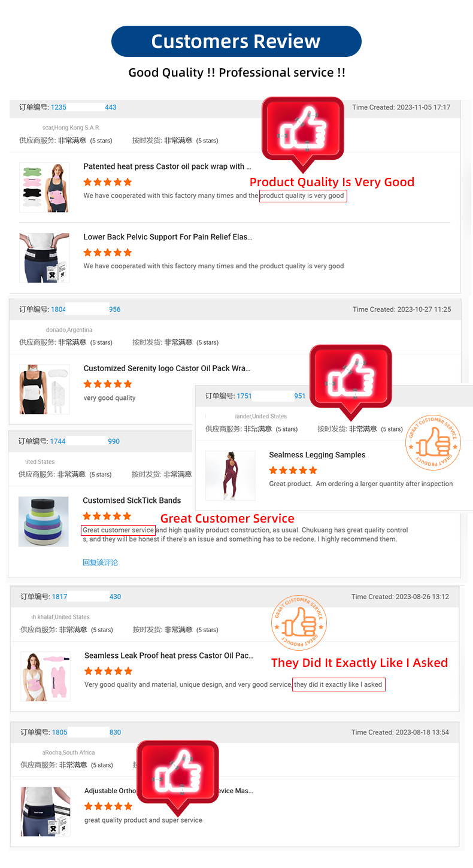Open the order number link starting with 1804

point(85,309)
